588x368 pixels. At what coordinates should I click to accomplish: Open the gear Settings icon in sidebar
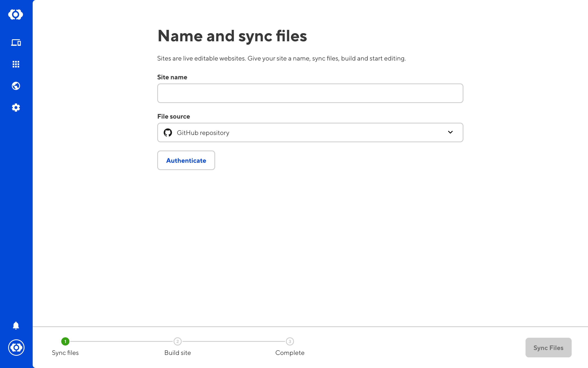[x=16, y=108]
